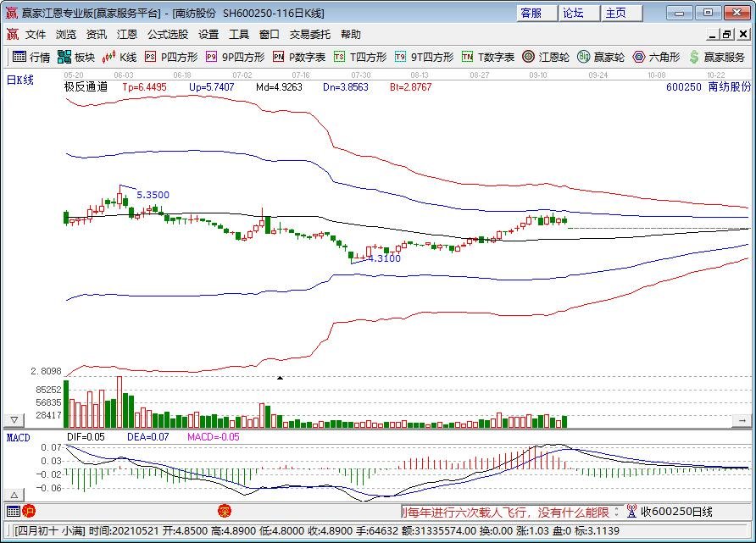Open the 设置 menu
The width and height of the screenshot is (756, 543).
(208, 34)
